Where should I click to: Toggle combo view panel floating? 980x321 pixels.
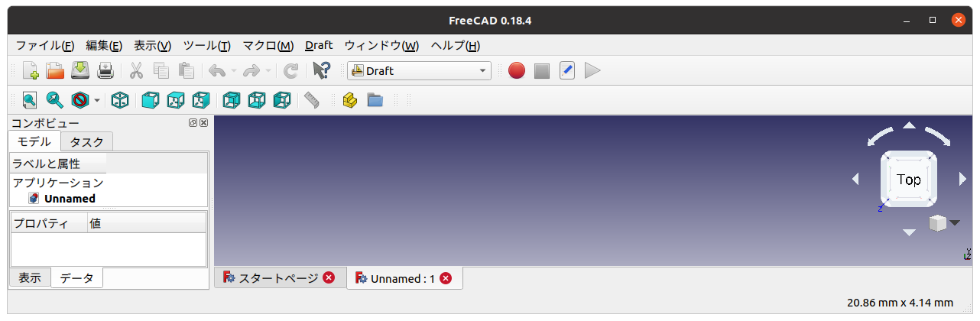pyautogui.click(x=193, y=123)
